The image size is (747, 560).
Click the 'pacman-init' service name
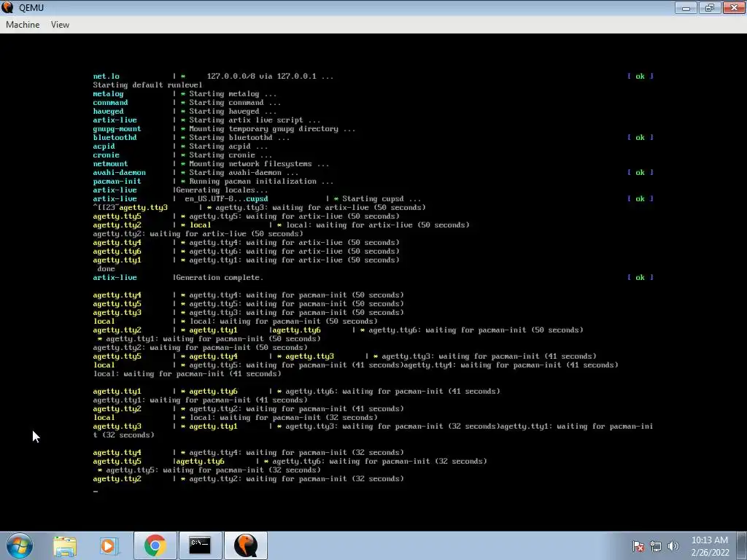[117, 182]
